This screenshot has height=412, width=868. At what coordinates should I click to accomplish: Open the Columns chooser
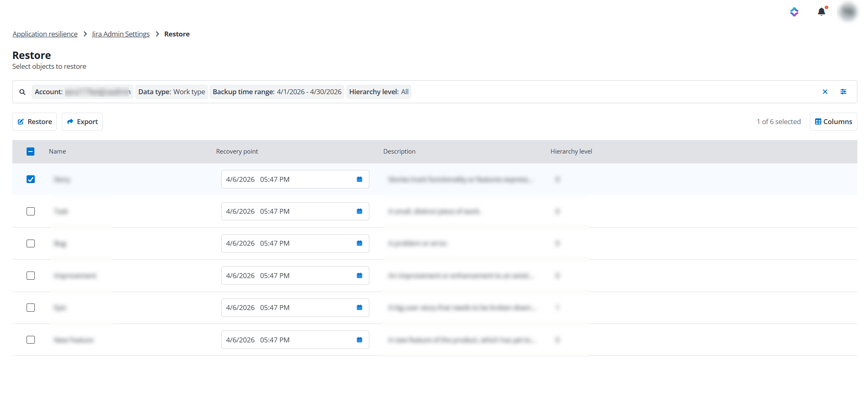click(x=833, y=122)
